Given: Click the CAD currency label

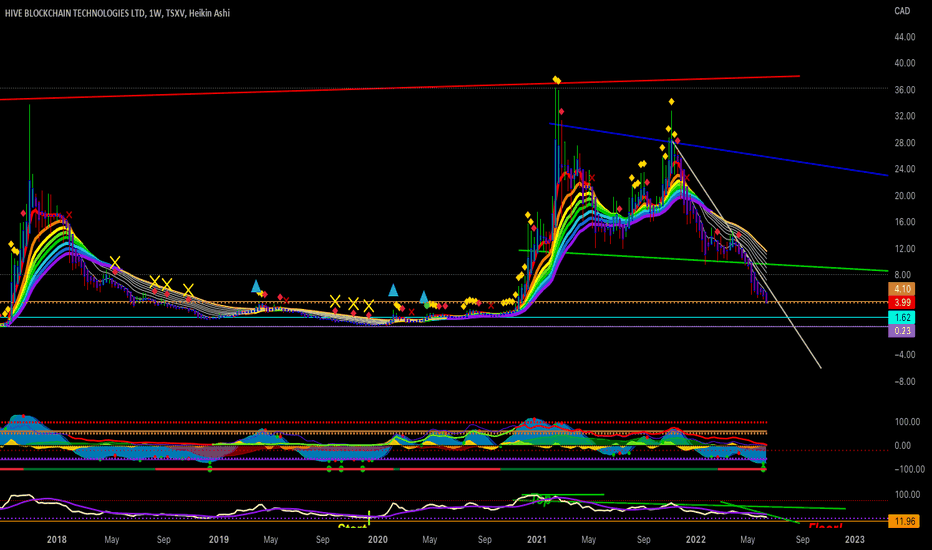Looking at the screenshot, I should click(x=902, y=11).
